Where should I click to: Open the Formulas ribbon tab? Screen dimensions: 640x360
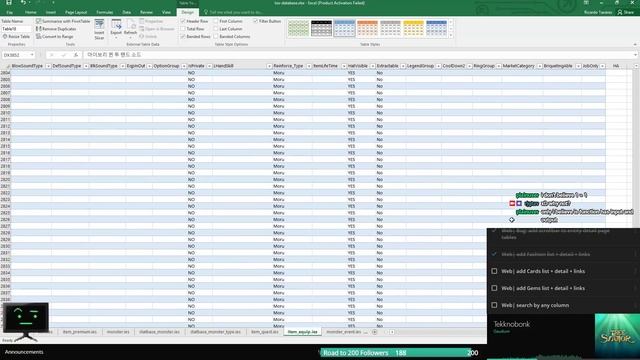[x=104, y=12]
